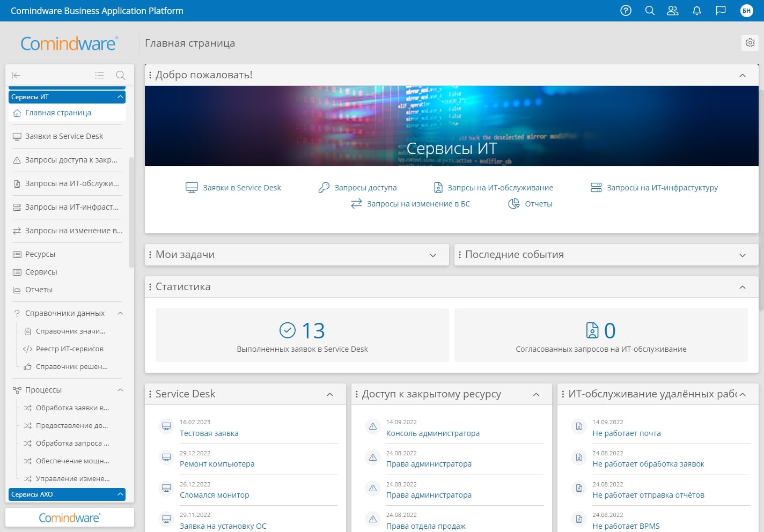
Task: Click monitor icon next to Сломался монитор
Action: click(166, 488)
